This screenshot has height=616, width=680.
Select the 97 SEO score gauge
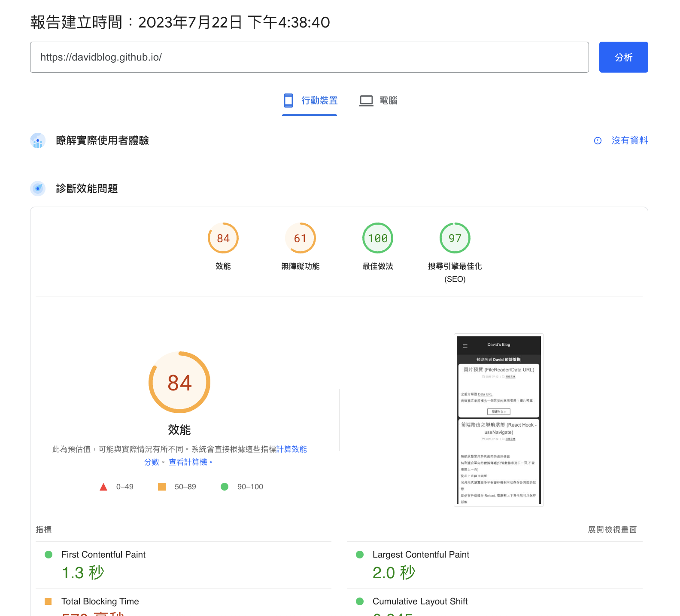(x=455, y=238)
